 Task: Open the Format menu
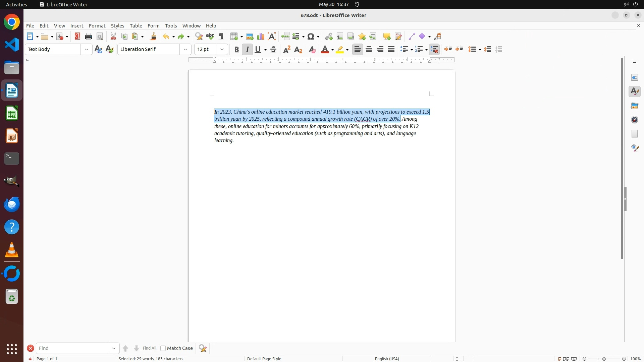[x=97, y=26]
